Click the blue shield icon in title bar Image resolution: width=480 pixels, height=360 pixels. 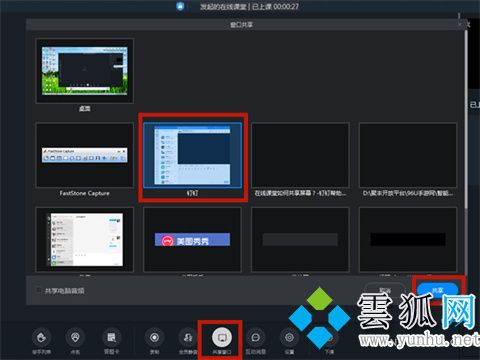(x=180, y=6)
